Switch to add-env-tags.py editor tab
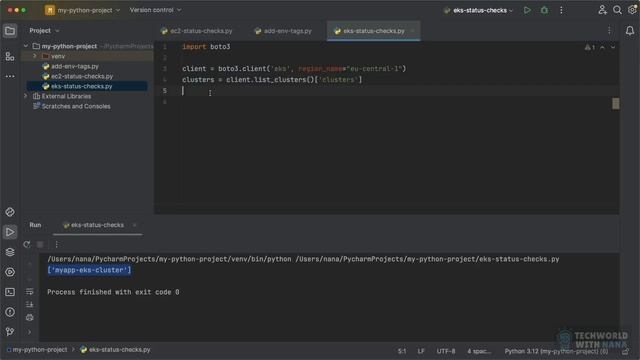 click(283, 31)
